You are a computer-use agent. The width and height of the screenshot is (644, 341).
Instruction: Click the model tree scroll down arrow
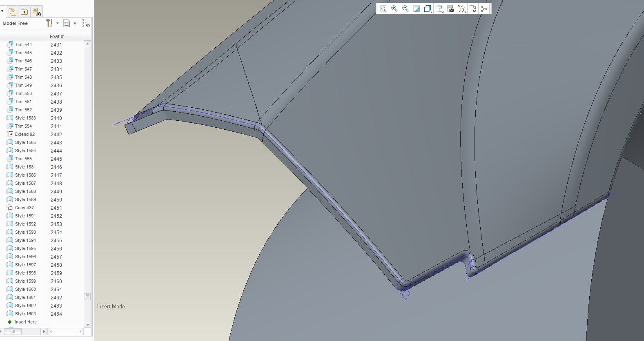pos(87,324)
